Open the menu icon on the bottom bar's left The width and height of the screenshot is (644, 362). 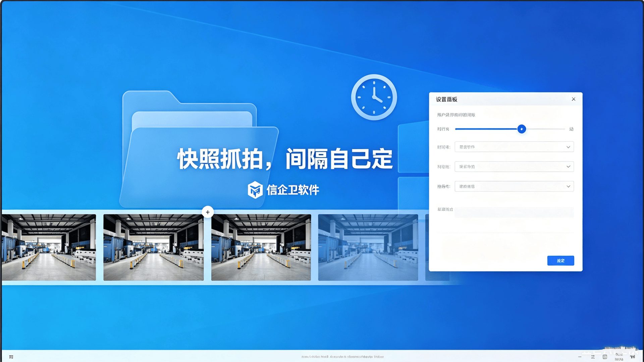[x=11, y=357]
